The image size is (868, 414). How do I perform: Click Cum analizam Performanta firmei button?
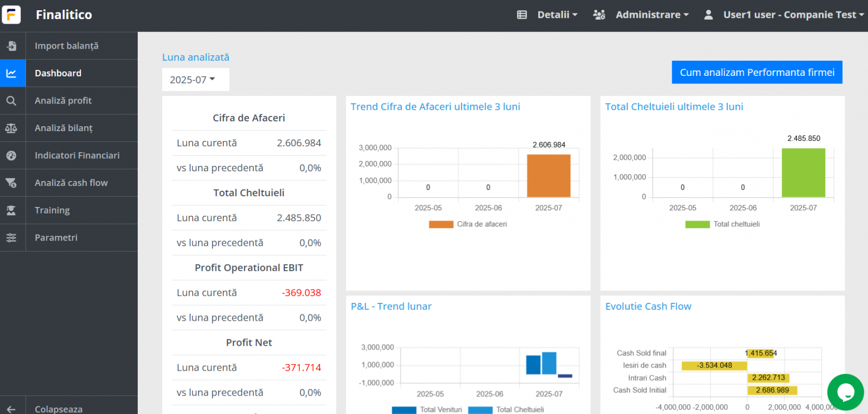pos(757,73)
